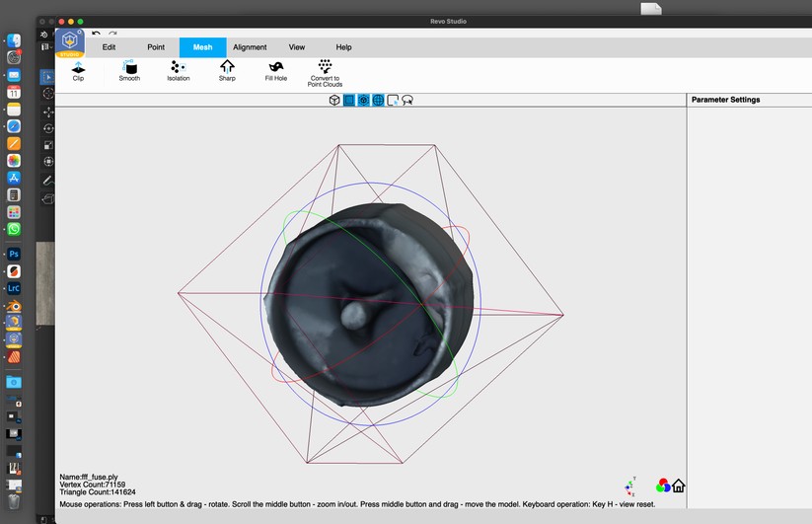The image size is (812, 524).
Task: Activate the Fill Hole tool
Action: point(276,68)
